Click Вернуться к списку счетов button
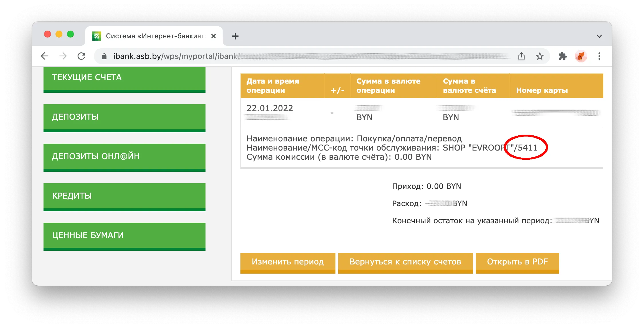Screen dimensions: 644x328 tap(405, 263)
